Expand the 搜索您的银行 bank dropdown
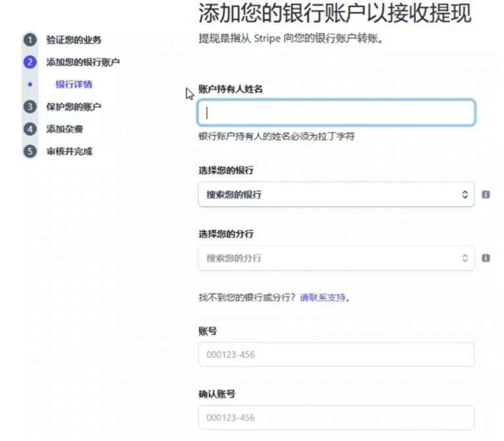 pyautogui.click(x=335, y=195)
